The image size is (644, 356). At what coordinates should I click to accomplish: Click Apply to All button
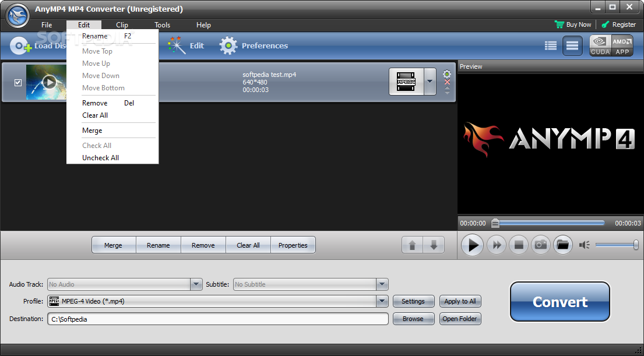click(x=460, y=301)
